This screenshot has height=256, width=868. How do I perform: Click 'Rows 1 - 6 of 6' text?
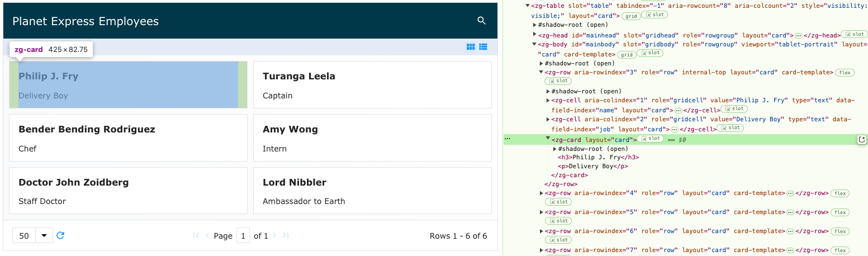point(458,236)
